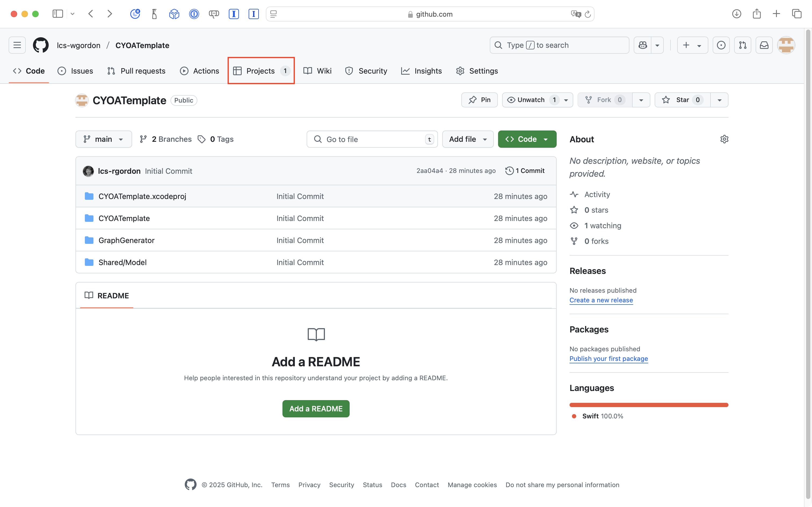The width and height of the screenshot is (812, 507).
Task: Expand the green Code dropdown
Action: coord(527,139)
